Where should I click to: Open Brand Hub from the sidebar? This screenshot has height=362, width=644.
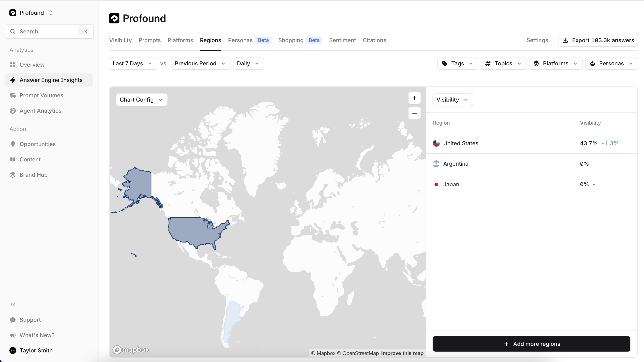(33, 175)
